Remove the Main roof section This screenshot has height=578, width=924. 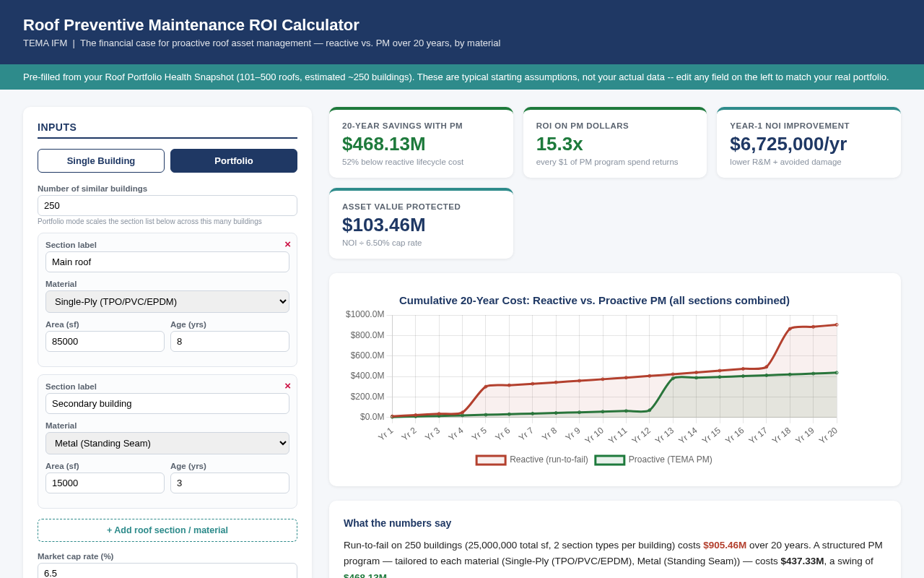coord(287,244)
